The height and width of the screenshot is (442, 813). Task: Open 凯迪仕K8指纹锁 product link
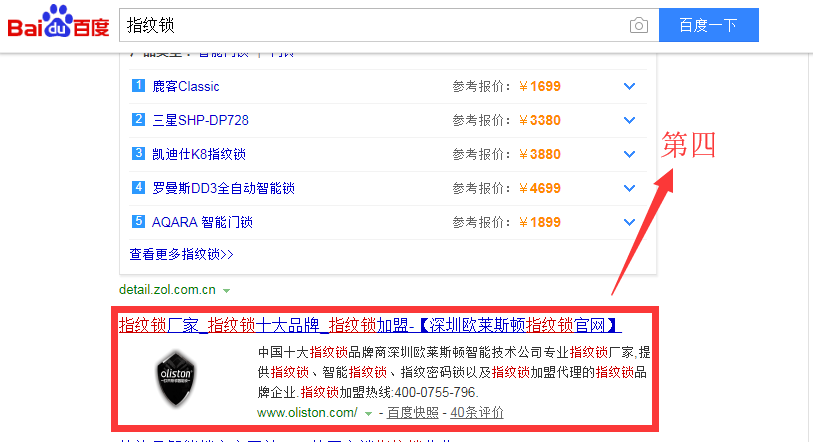[199, 154]
